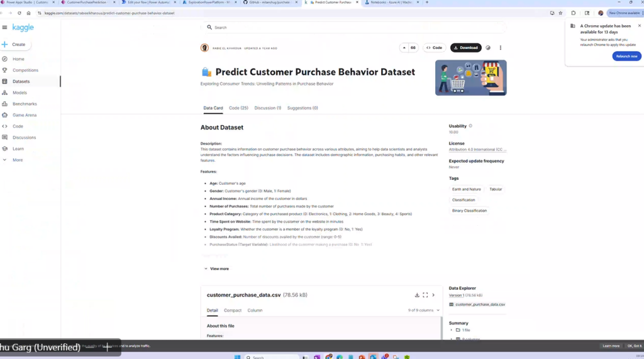Expand the More sidebar section
Screen dimensions: 644x359
[17, 160]
